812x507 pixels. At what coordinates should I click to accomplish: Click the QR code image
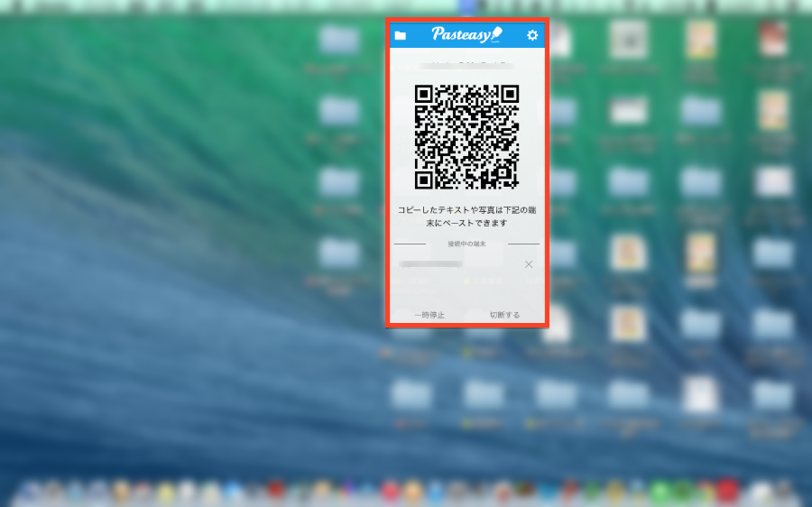tap(466, 137)
